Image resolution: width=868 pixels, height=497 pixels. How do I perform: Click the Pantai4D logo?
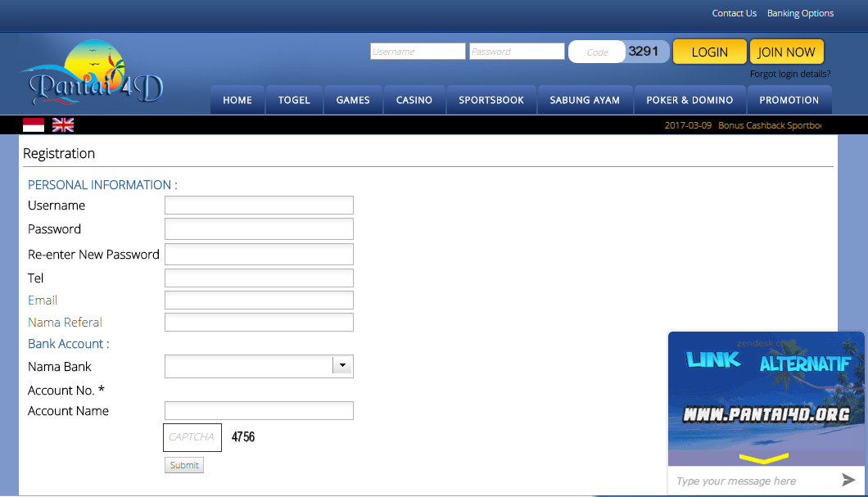click(x=92, y=73)
